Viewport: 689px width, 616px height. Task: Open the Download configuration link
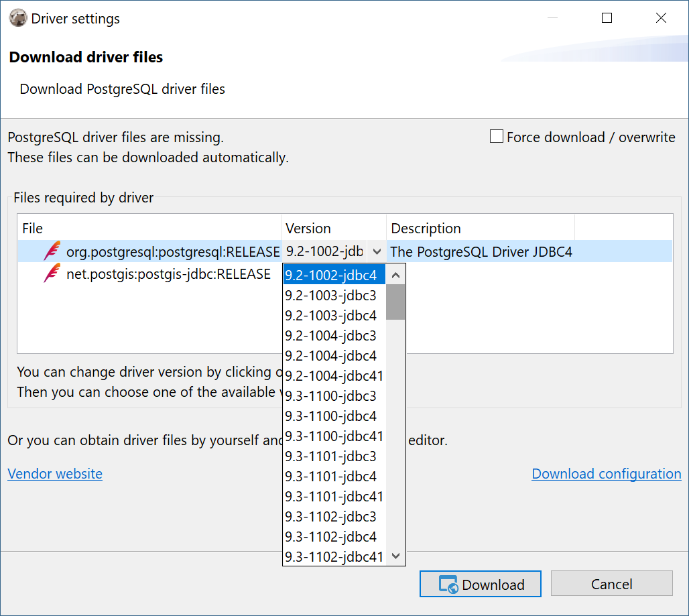pos(606,474)
